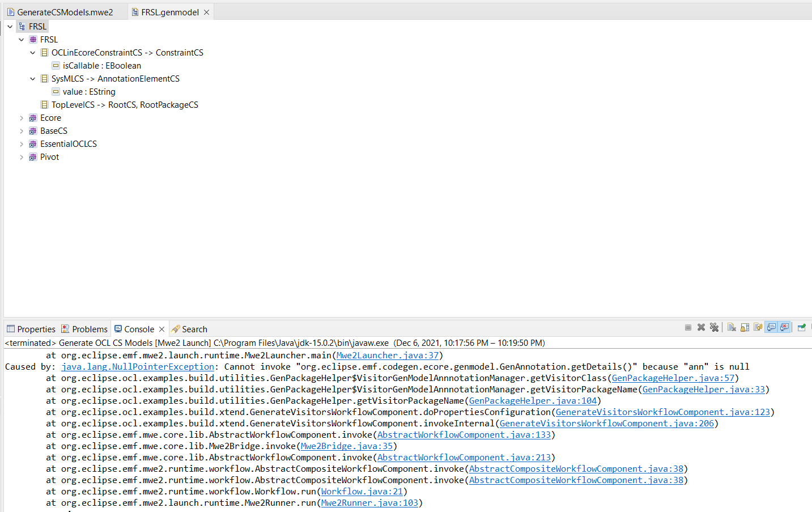
Task: Toggle Word Wrap in console toolbar
Action: [x=758, y=328]
